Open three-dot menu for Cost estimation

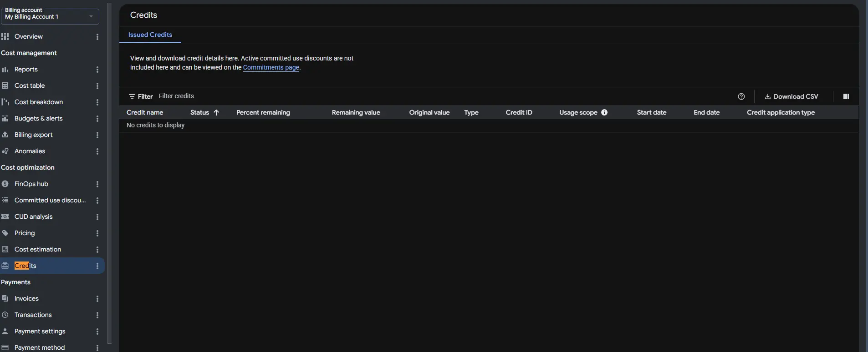(97, 250)
